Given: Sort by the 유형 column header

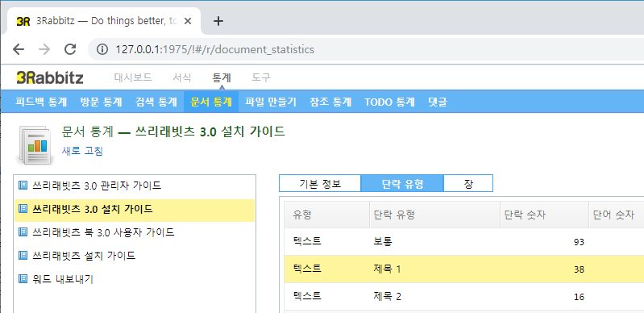Looking at the screenshot, I should click(327, 215).
